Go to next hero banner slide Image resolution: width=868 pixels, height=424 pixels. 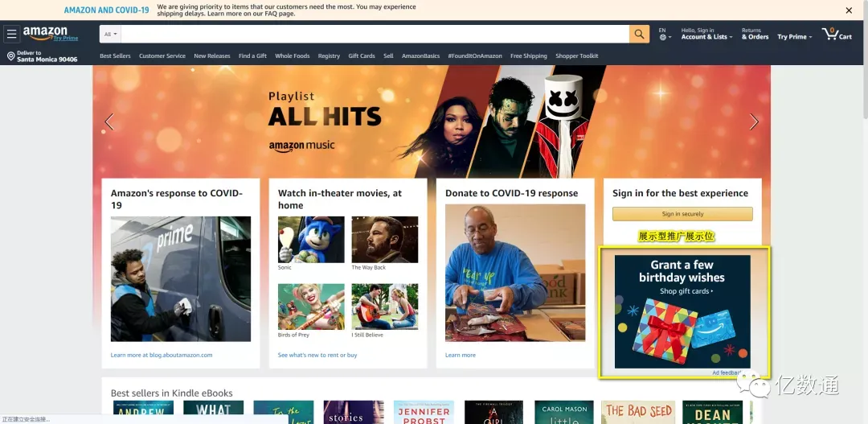pyautogui.click(x=753, y=122)
